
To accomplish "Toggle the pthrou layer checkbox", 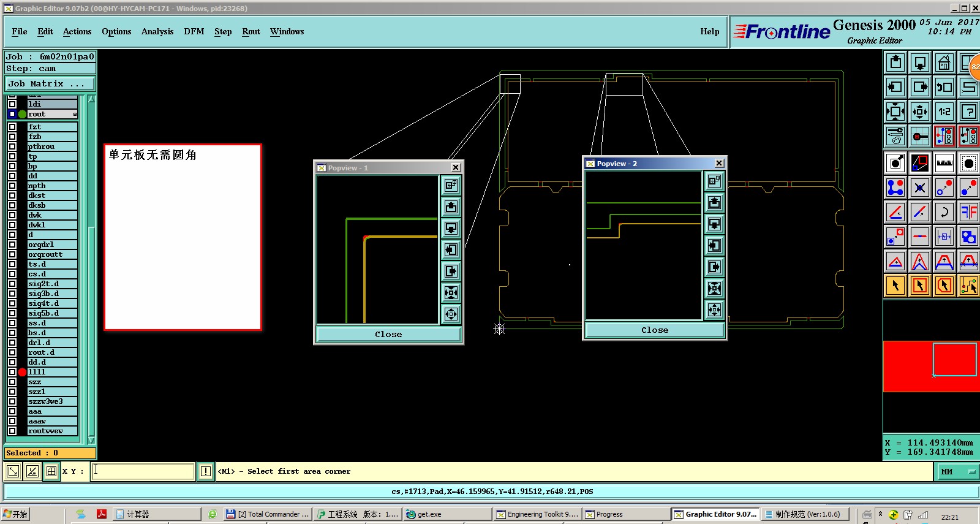I will pyautogui.click(x=12, y=146).
